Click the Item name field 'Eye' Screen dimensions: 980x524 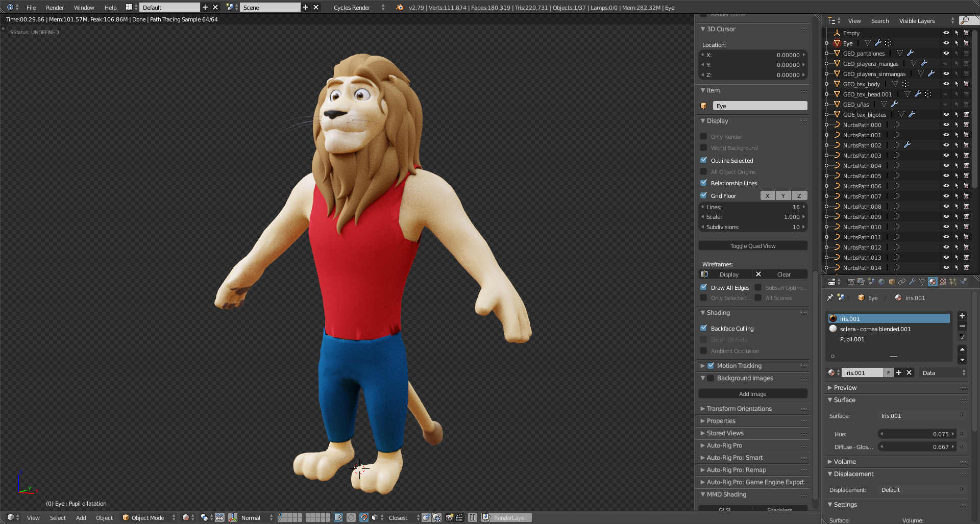click(760, 106)
